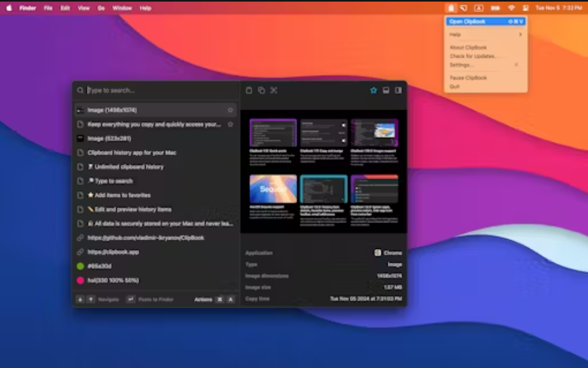Star the Image (1456x1074) history row

tap(230, 110)
